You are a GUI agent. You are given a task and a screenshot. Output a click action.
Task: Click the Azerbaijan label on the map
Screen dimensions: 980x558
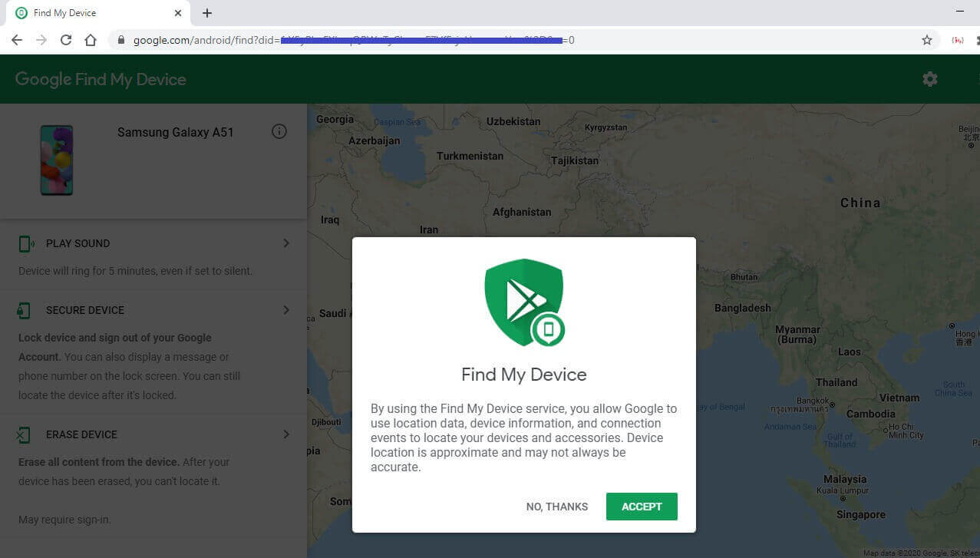tap(375, 141)
